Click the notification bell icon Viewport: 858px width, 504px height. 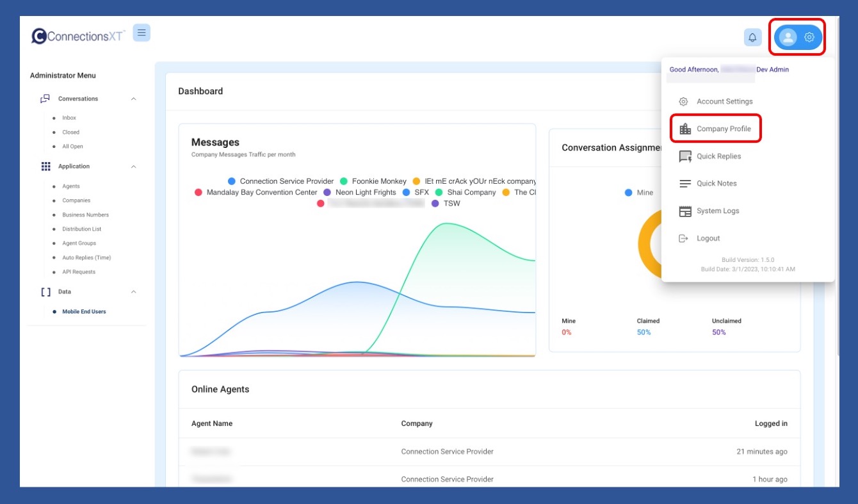click(x=752, y=37)
